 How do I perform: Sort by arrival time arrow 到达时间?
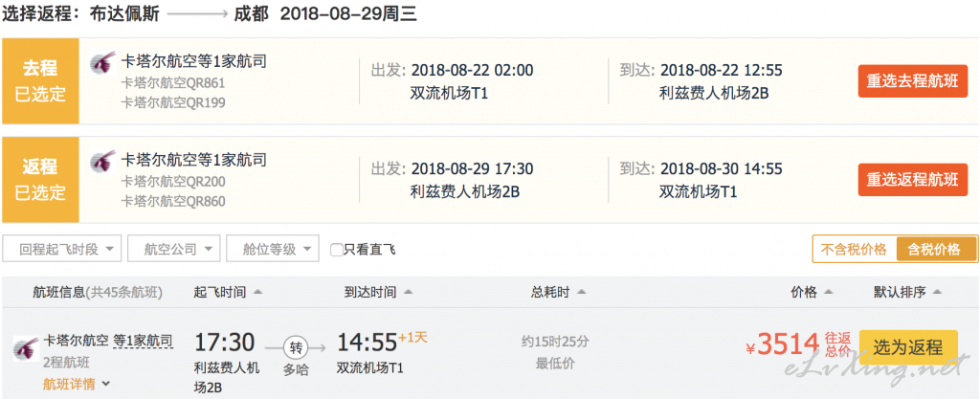click(408, 292)
